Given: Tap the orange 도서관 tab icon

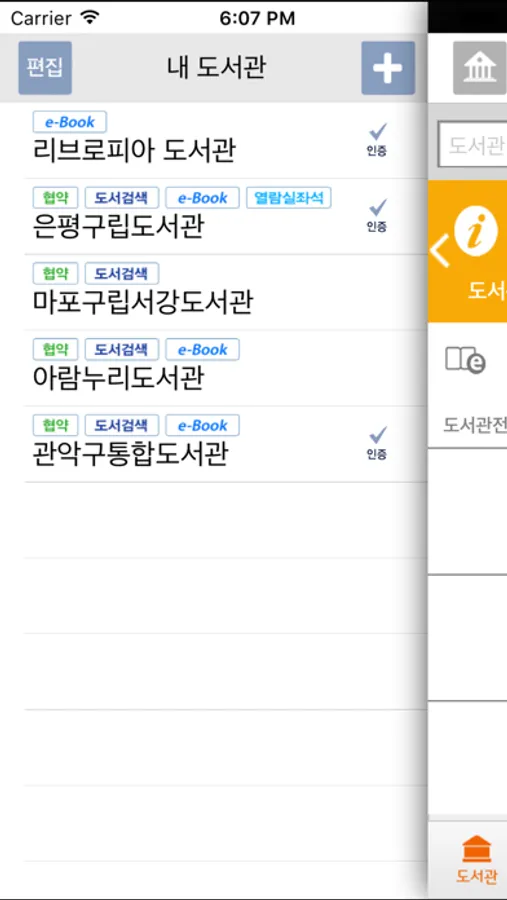Looking at the screenshot, I should [x=477, y=849].
